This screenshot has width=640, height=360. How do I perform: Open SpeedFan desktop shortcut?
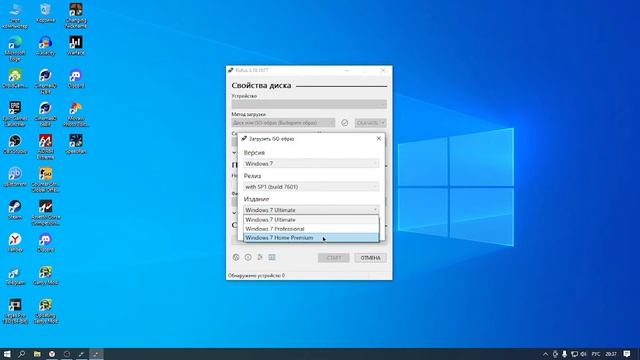click(x=76, y=144)
